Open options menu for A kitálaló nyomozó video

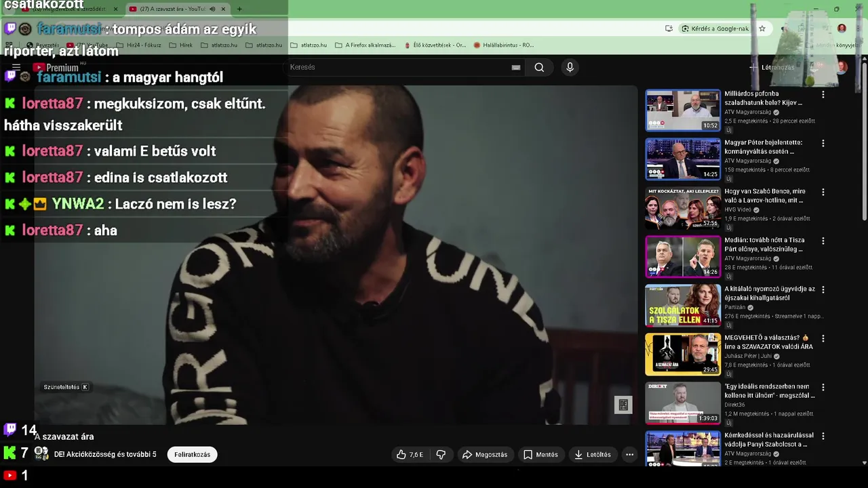pyautogui.click(x=823, y=290)
